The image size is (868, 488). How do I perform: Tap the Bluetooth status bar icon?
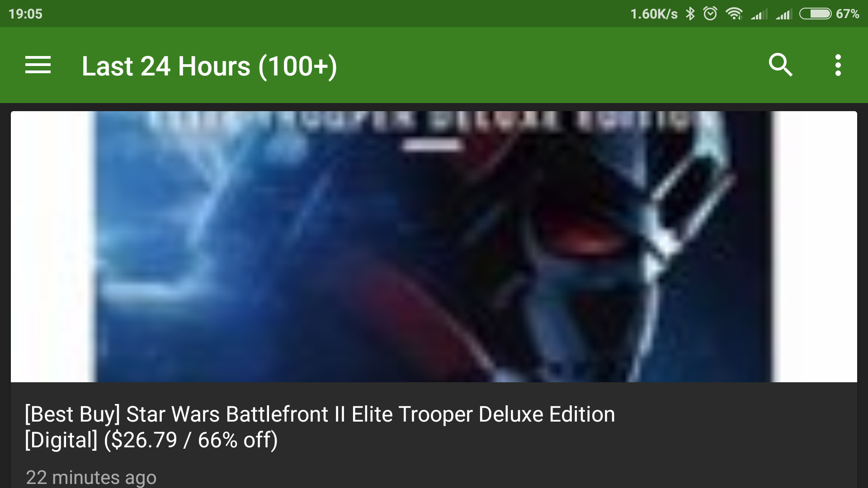pyautogui.click(x=690, y=14)
